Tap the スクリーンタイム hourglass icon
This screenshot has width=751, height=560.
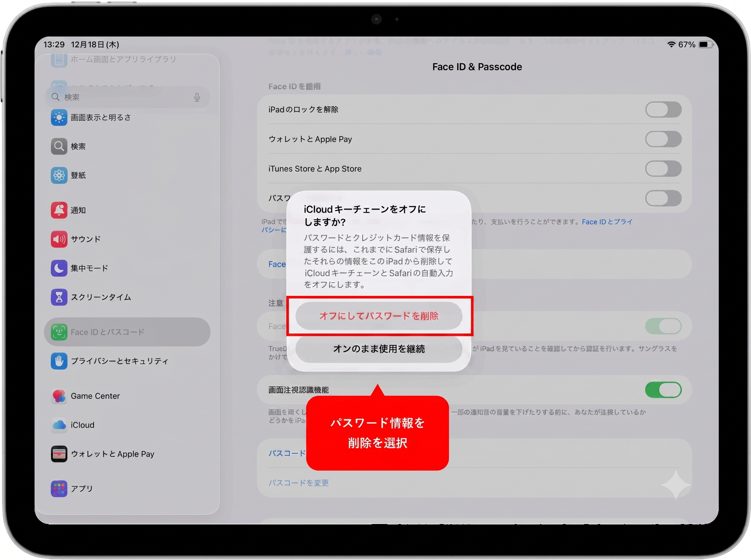pos(59,297)
